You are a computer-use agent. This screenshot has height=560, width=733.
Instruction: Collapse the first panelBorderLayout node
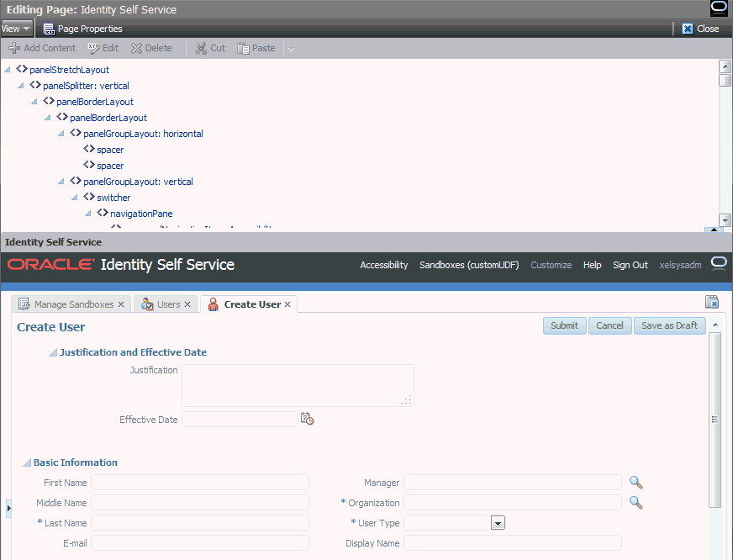pyautogui.click(x=34, y=102)
